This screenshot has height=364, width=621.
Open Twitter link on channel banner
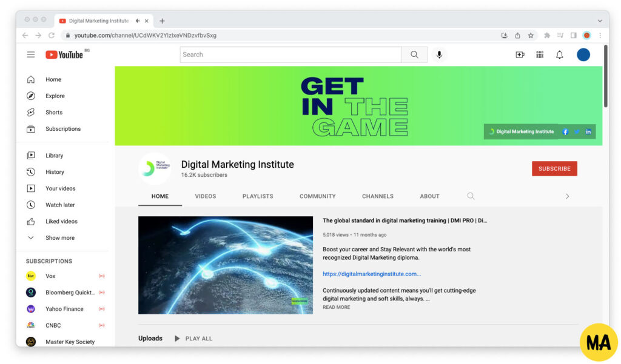[x=577, y=132]
